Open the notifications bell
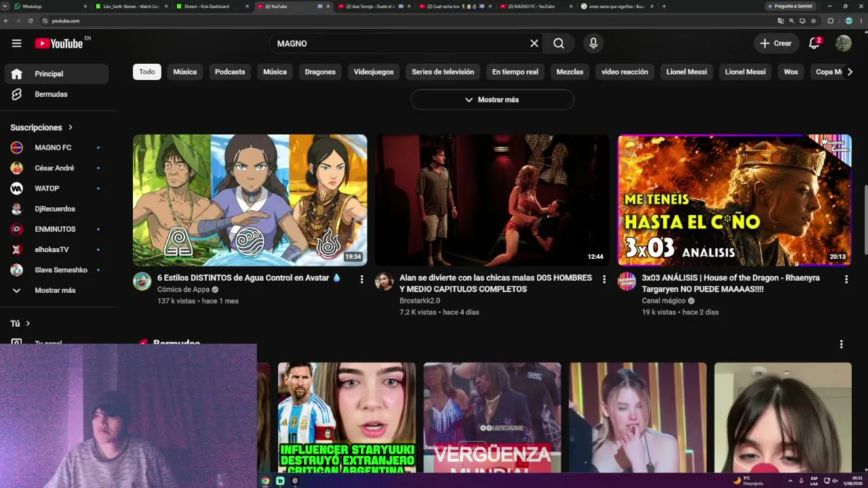Screen dimensions: 868x488 [x=814, y=43]
